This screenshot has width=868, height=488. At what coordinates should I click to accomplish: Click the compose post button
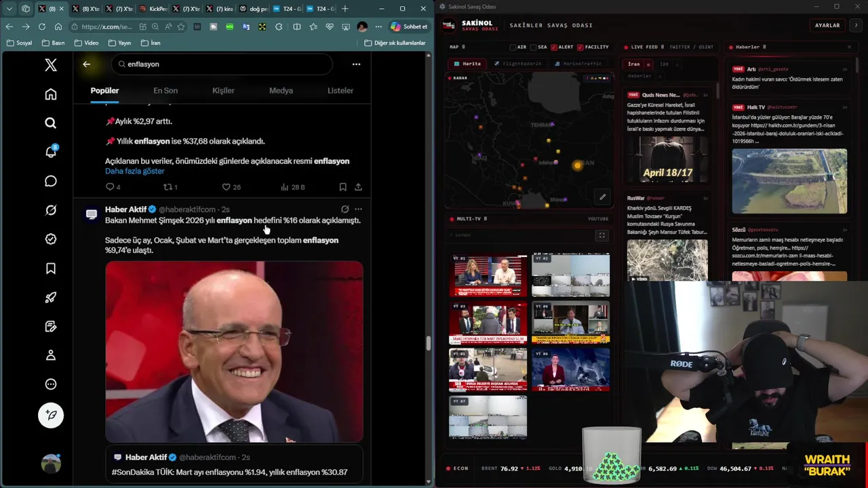51,415
